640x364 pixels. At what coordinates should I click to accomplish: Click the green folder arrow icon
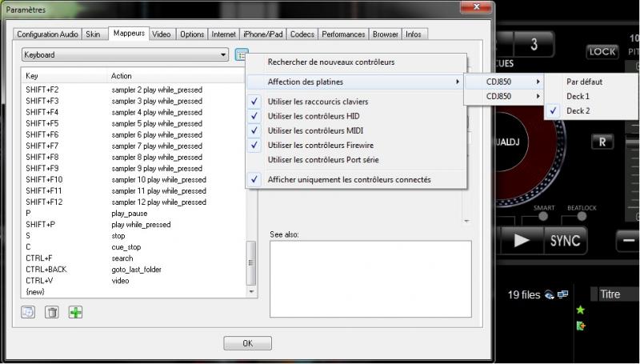coord(581,326)
